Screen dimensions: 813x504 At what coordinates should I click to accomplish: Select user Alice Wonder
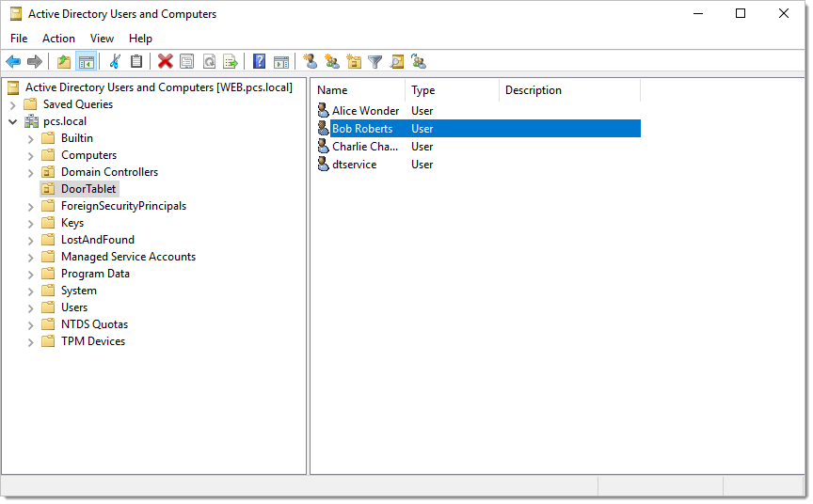pos(365,111)
